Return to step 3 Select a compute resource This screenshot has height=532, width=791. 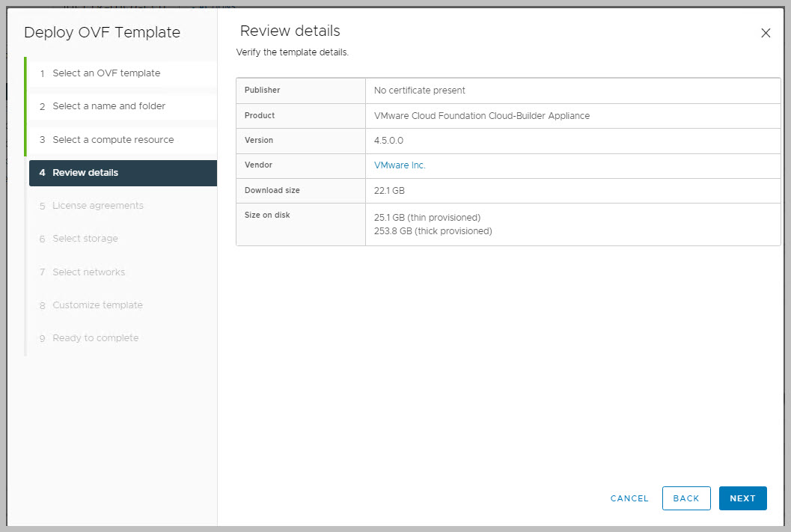click(112, 140)
